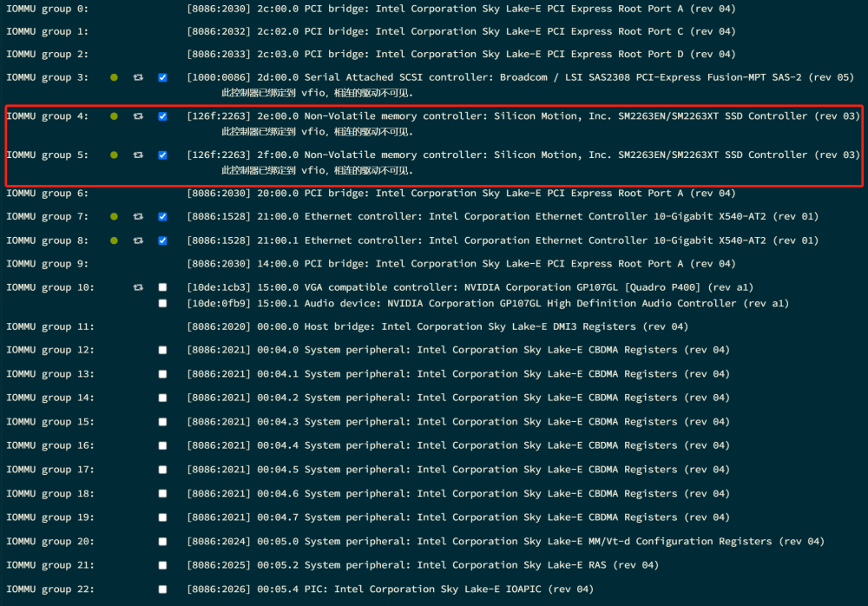Viewport: 868px width, 606px height.
Task: Check the 00:04.0 CBDMA Registers checkbox
Action: point(163,350)
